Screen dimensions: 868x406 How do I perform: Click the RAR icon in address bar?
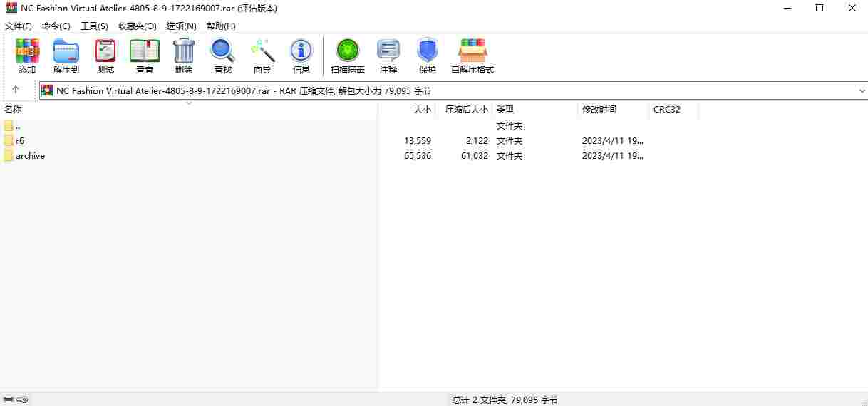[48, 90]
